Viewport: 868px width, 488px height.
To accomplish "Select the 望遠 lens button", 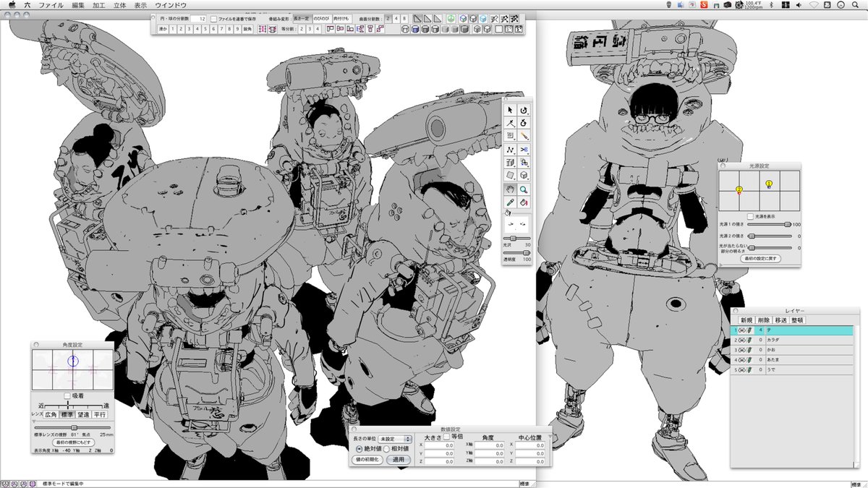I will pos(84,414).
